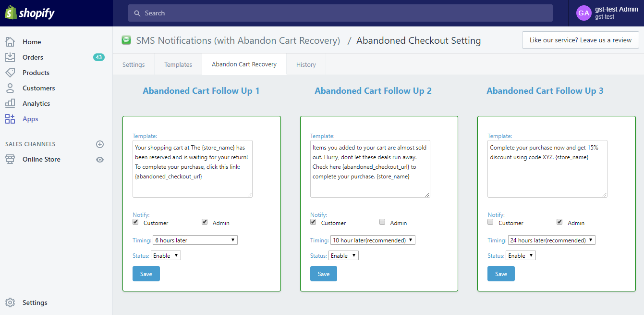The image size is (644, 315).
Task: Click the Online Store storefront icon
Action: (10, 159)
